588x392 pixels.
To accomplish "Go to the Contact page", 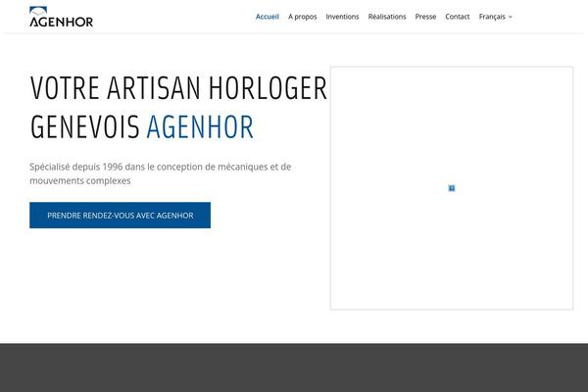I will coord(457,17).
